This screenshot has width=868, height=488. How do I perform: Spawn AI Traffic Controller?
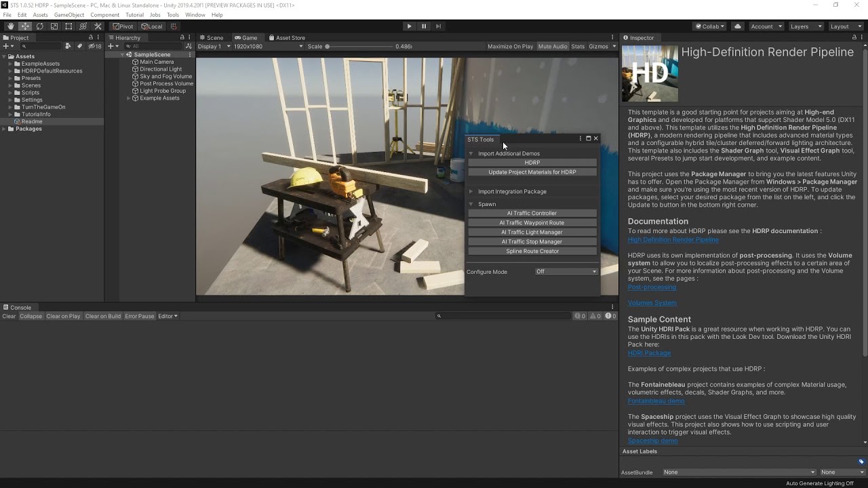click(x=532, y=213)
